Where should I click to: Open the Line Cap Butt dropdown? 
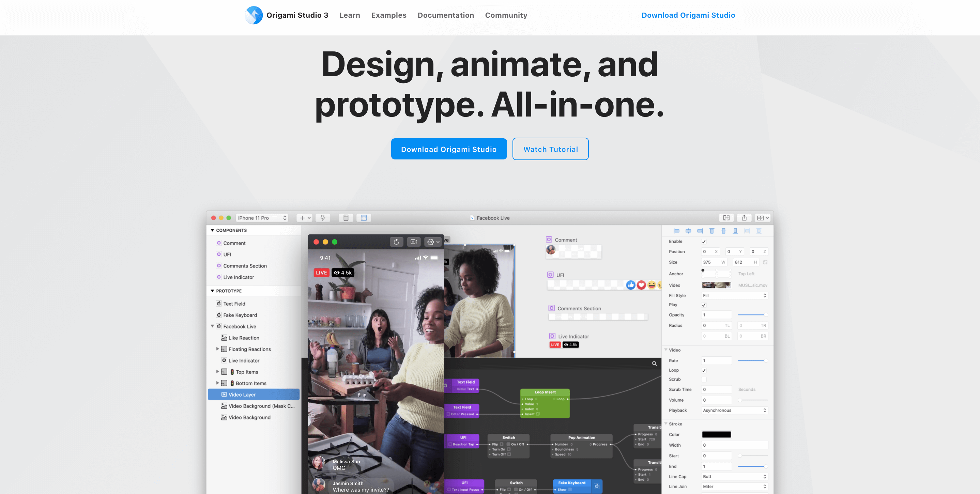pyautogui.click(x=734, y=477)
